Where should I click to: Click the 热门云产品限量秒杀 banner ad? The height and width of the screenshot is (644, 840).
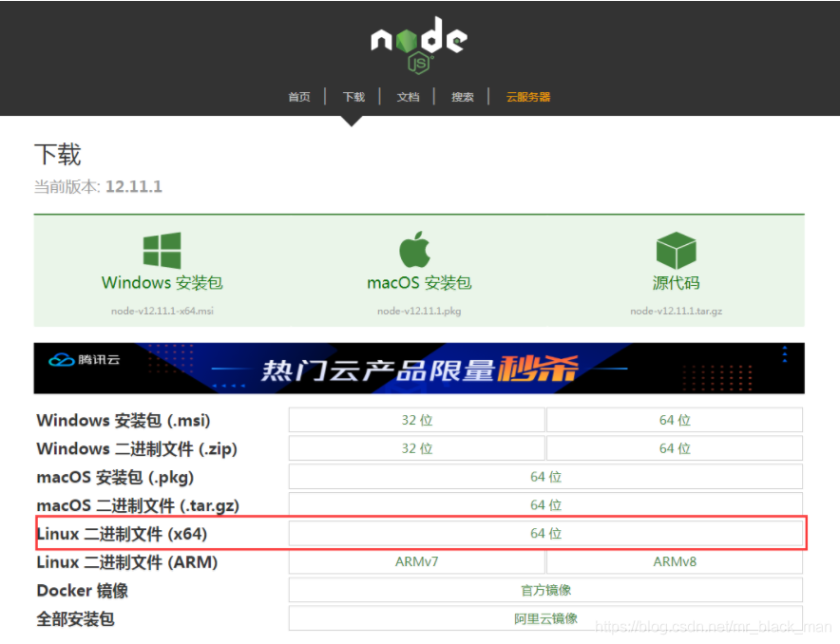point(418,368)
